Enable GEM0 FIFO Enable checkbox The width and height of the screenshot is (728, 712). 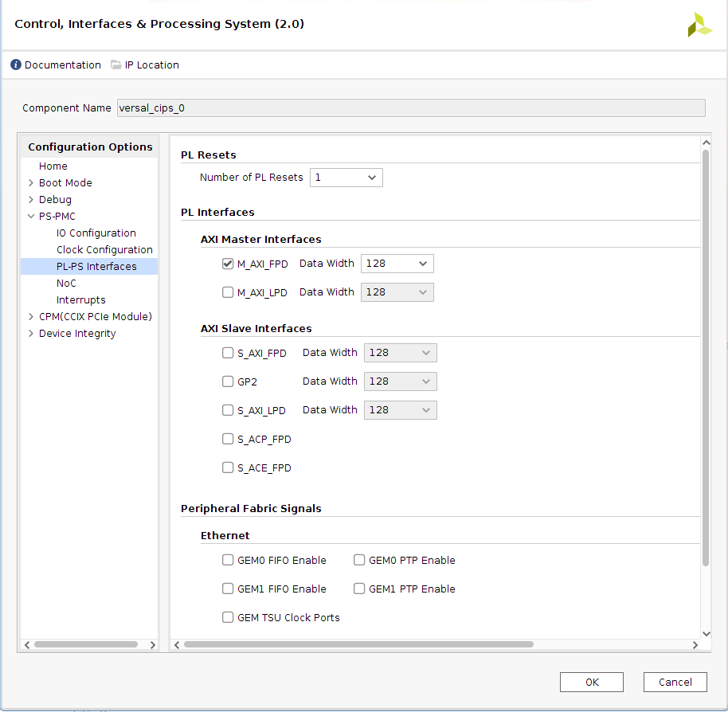[x=228, y=560]
